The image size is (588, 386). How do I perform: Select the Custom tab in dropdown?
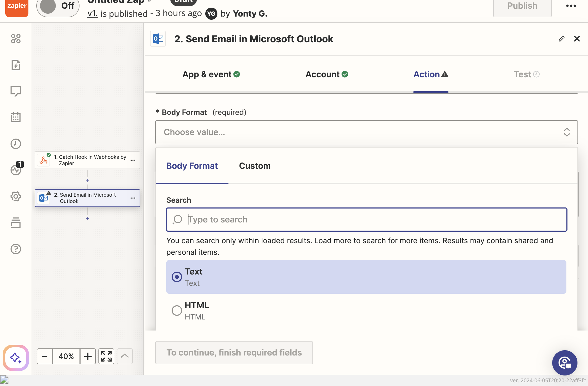255,166
